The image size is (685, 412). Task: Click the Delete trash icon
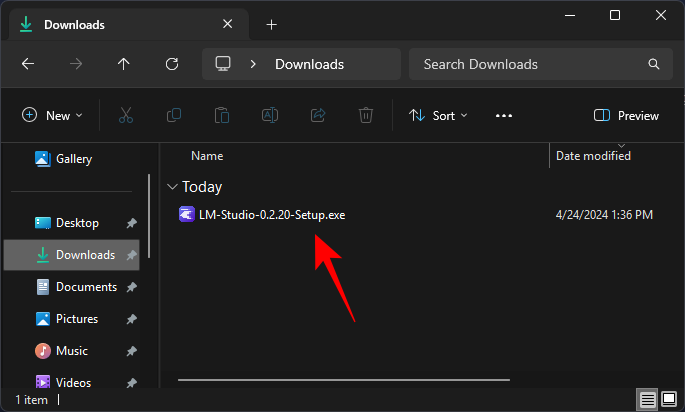click(366, 115)
